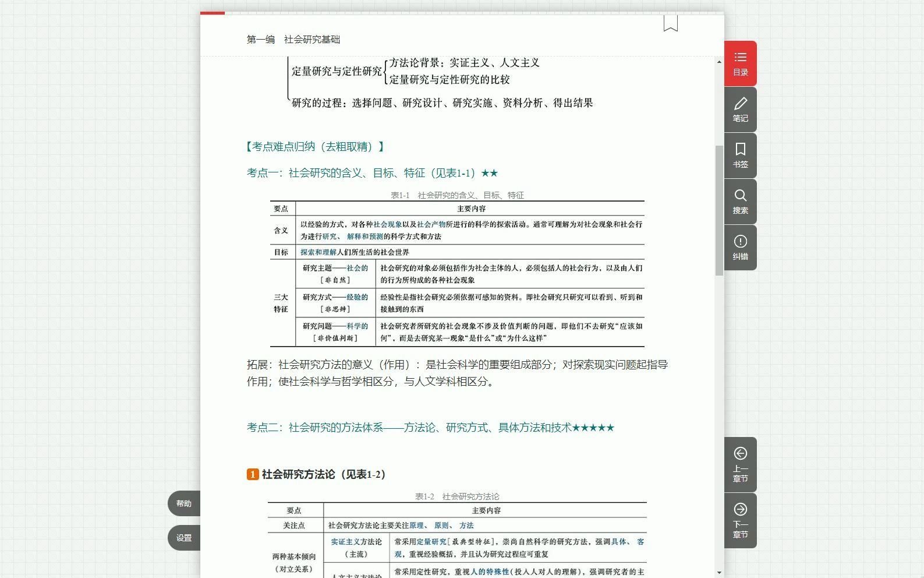Click cell 研究方式——经验的
This screenshot has width=924, height=578.
coord(335,303)
